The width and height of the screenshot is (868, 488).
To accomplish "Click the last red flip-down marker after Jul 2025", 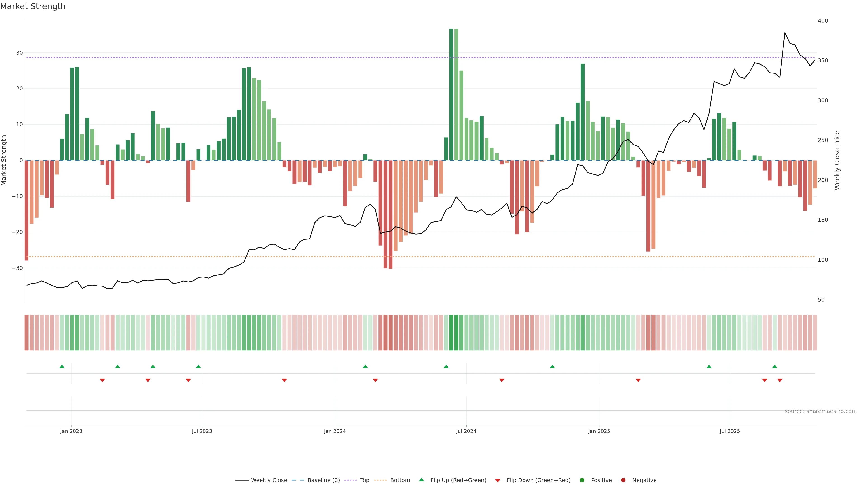I will 780,380.
